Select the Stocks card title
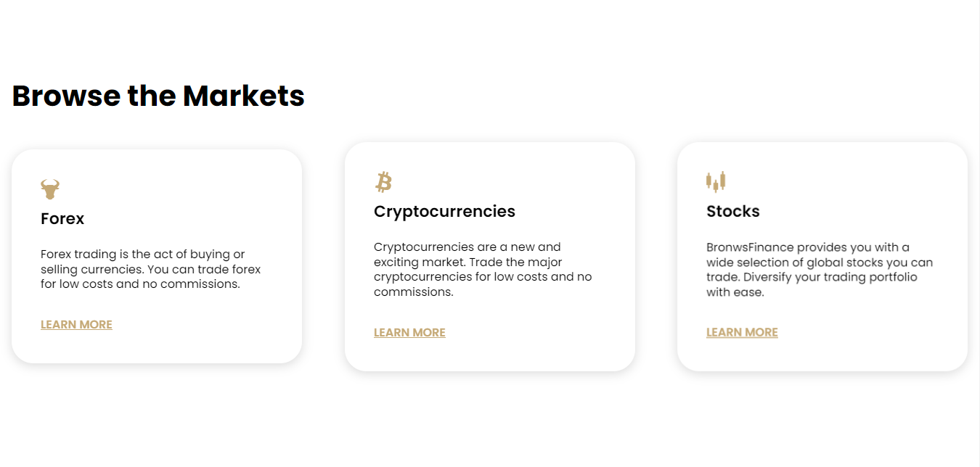This screenshot has height=467, width=980. (733, 211)
